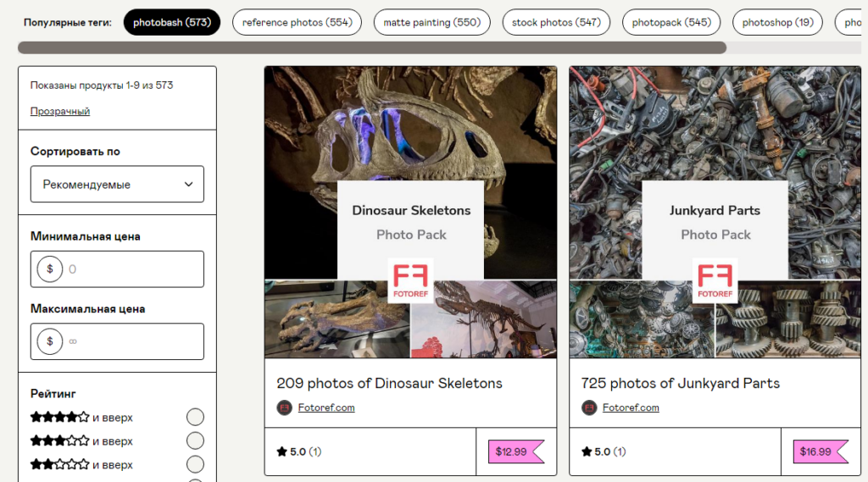Click star rating of Junkyard Parts product

point(604,452)
